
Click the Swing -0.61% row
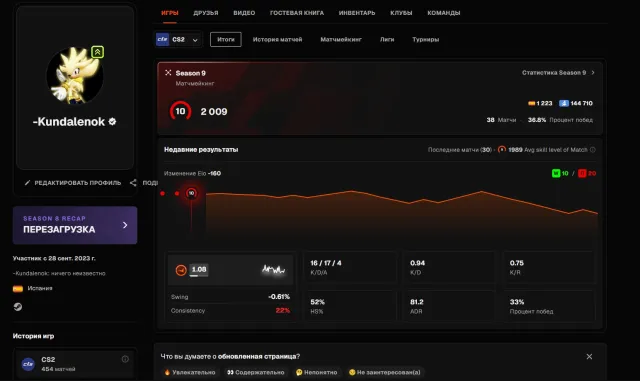[x=230, y=296]
